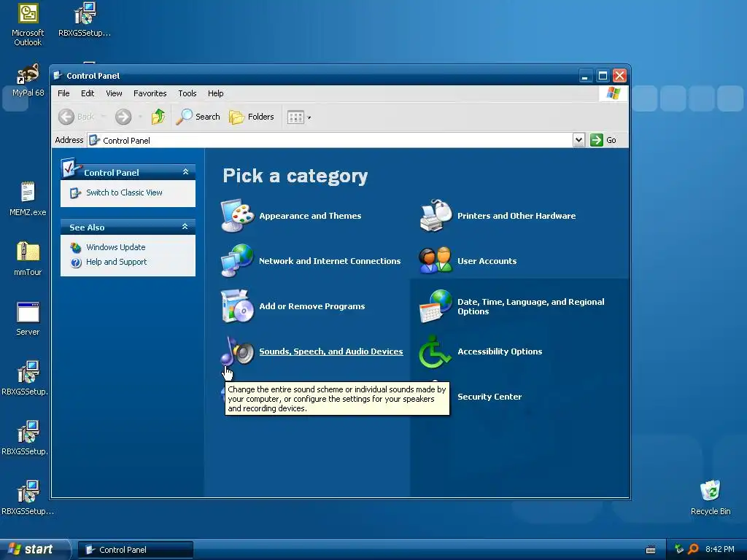Click the magnifier icon in system tray

[693, 549]
